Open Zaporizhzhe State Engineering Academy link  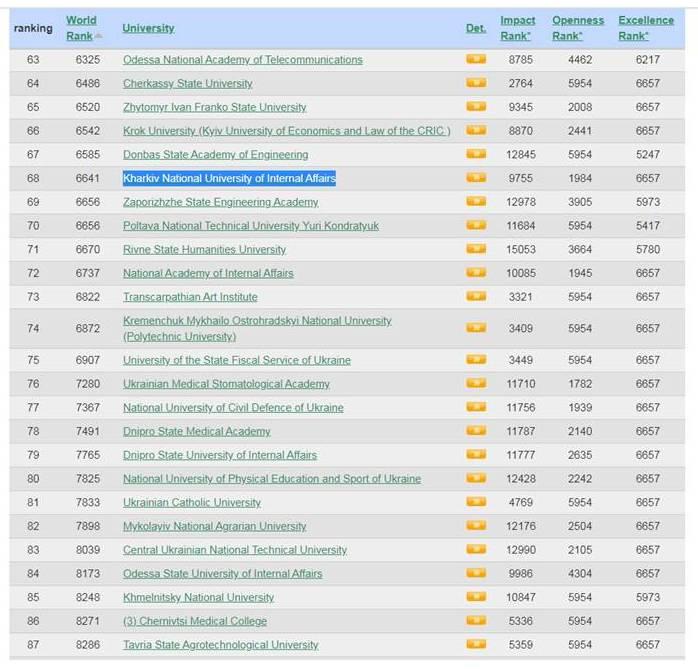[220, 202]
